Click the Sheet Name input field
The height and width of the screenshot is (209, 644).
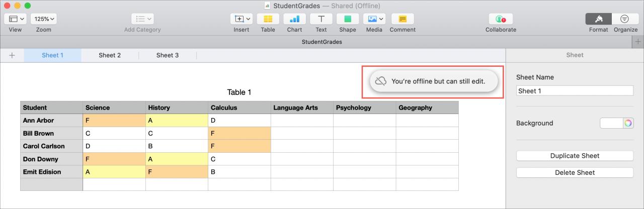pos(575,91)
